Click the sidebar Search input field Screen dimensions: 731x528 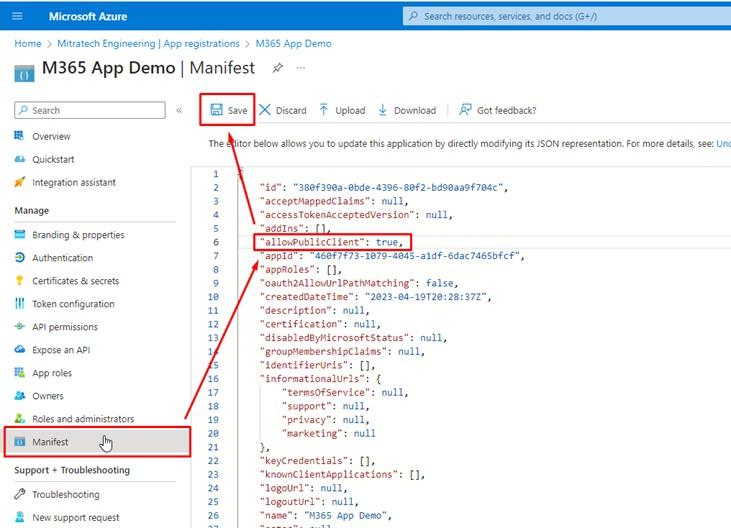[90, 110]
